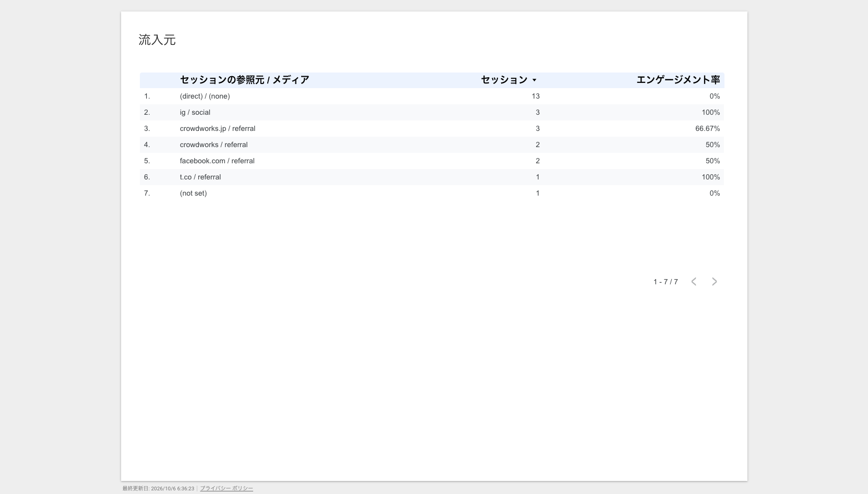The image size is (868, 494).
Task: Select facebook.com / referral cell
Action: 217,161
